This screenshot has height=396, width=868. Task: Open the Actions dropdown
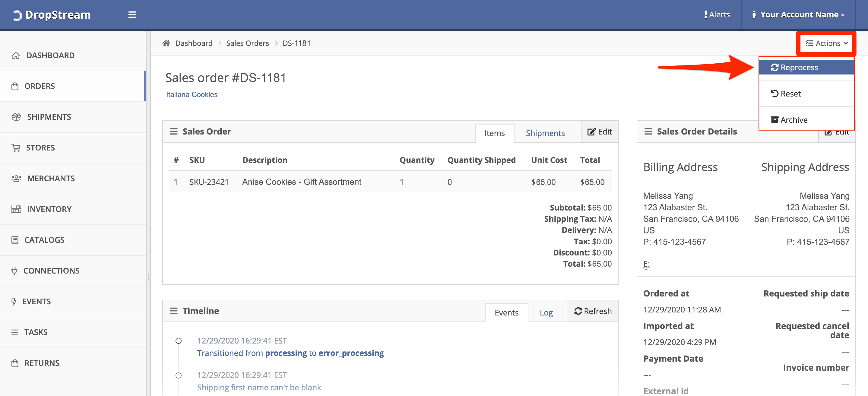(826, 43)
